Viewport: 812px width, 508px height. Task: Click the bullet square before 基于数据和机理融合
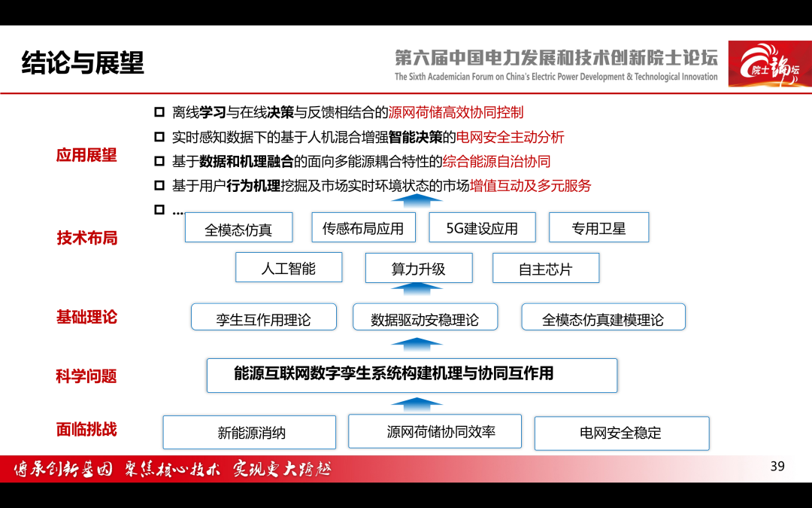159,162
